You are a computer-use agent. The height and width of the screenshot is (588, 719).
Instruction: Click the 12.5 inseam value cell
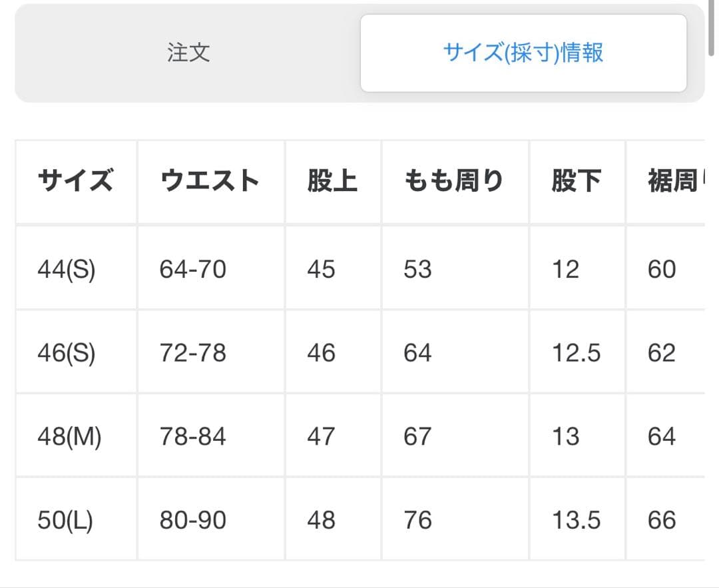point(576,353)
